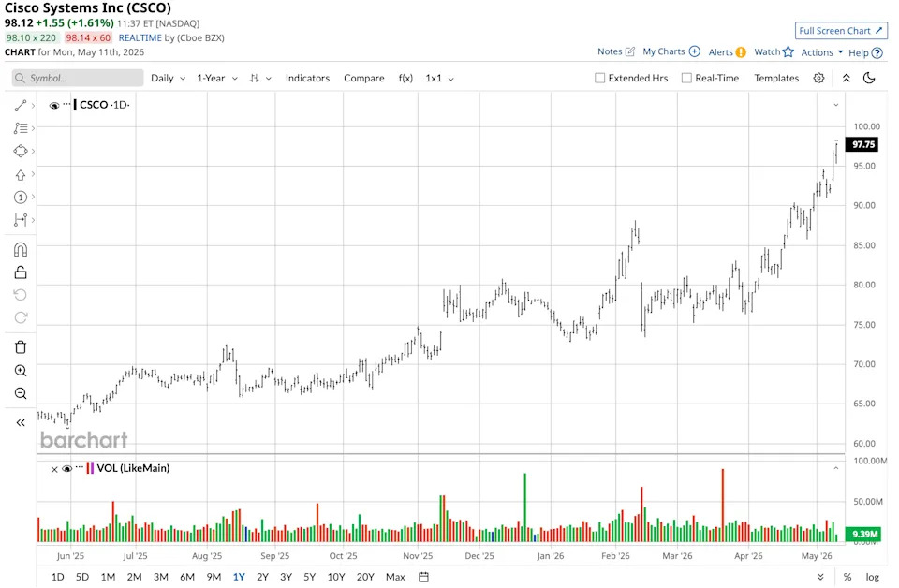Enable Real-Time checkbox
The width and height of the screenshot is (899, 588).
686,78
